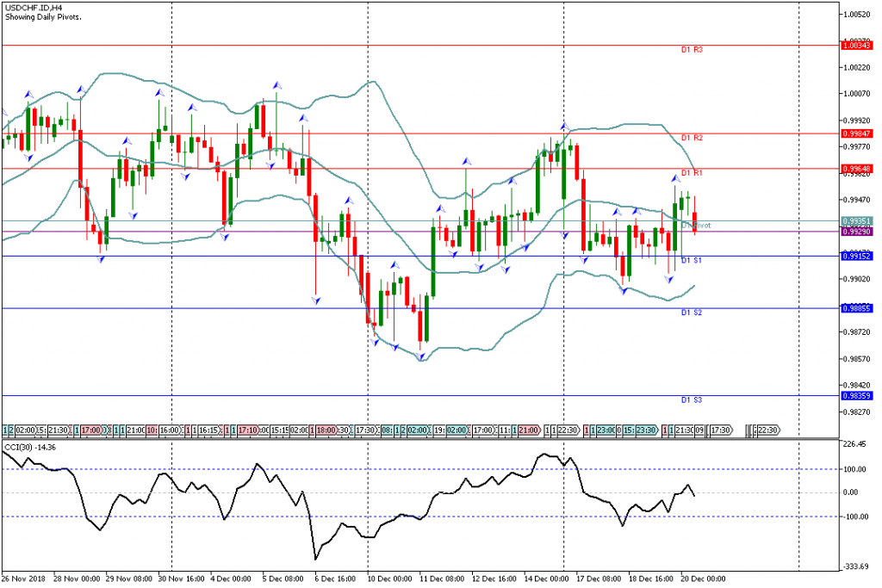Select the D1 R2 resistance label
This screenshot has height=588, width=882.
(692, 138)
